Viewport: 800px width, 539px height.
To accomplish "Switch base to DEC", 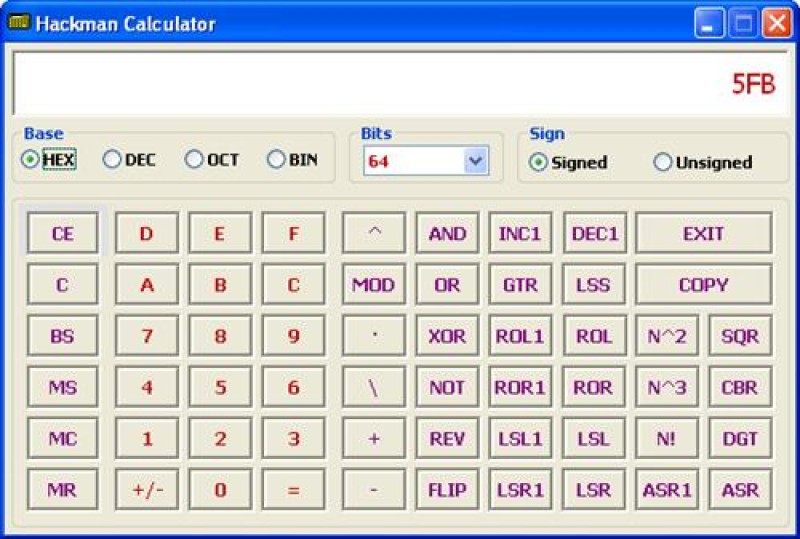I will [112, 160].
